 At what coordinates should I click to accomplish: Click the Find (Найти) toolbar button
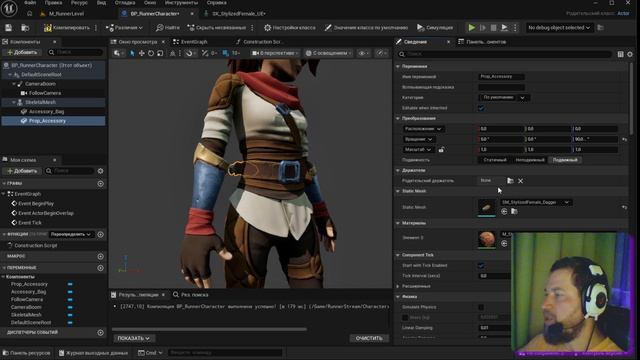pyautogui.click(x=167, y=28)
